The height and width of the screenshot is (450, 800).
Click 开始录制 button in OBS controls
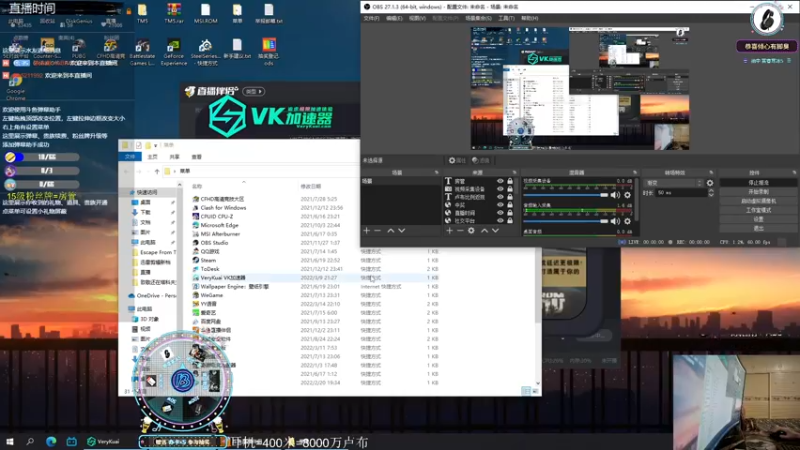[x=758, y=192]
